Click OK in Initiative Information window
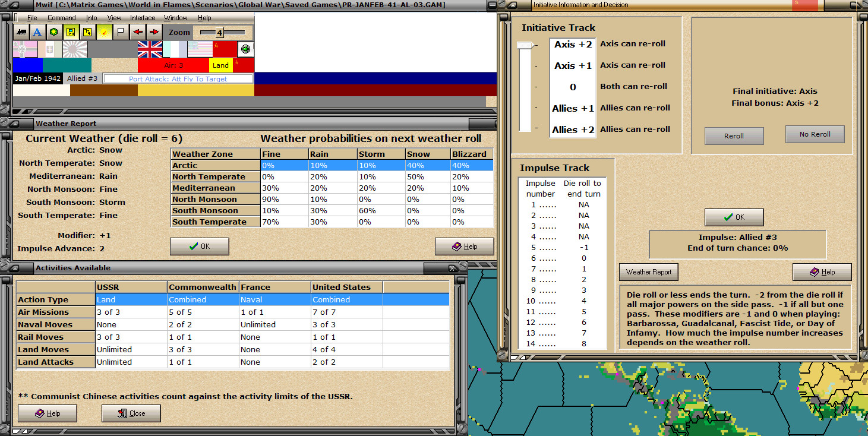The image size is (868, 436). (734, 217)
